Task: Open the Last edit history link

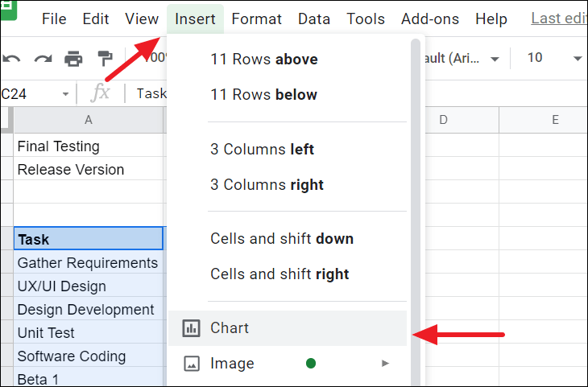Action: [558, 19]
